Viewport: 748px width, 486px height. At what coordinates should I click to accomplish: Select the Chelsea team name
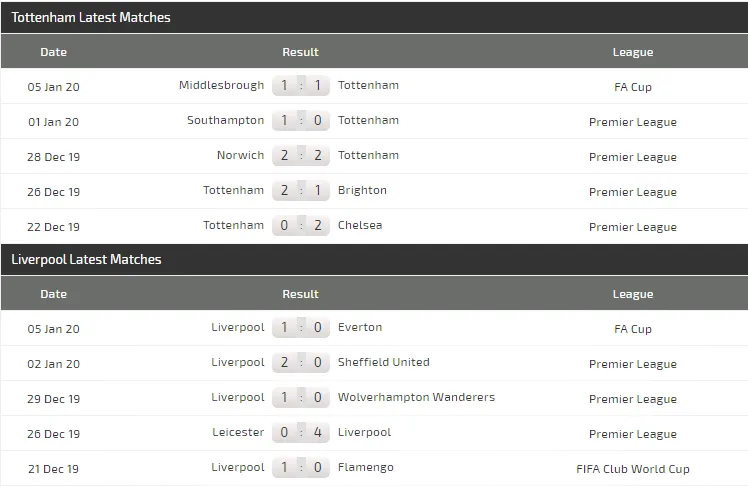[360, 226]
